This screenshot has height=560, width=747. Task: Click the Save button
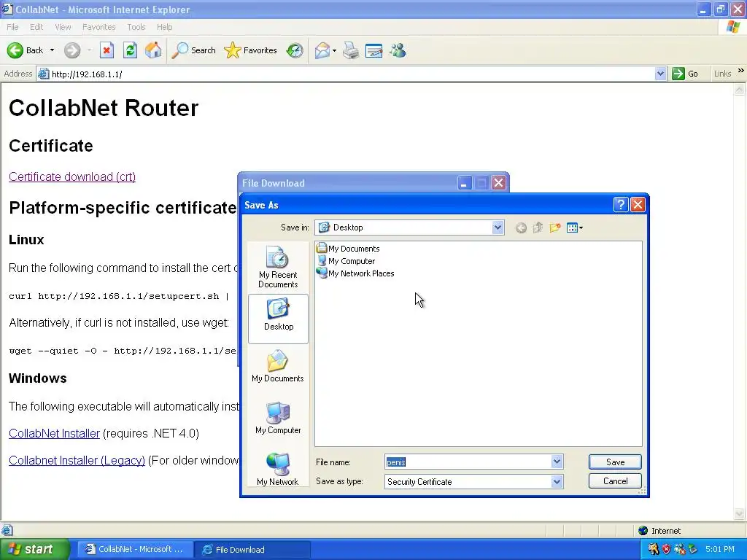coord(615,462)
